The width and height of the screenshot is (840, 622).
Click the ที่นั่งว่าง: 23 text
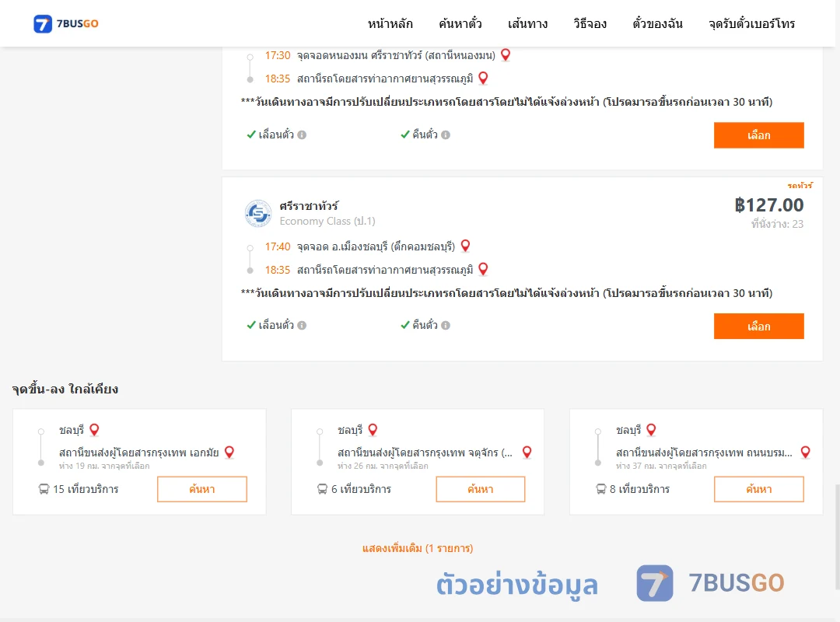(777, 224)
